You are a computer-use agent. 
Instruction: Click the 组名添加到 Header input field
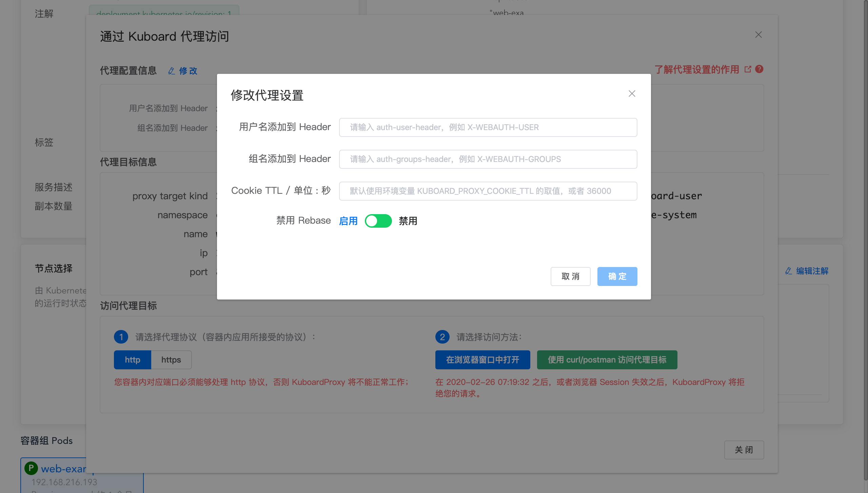(x=488, y=159)
